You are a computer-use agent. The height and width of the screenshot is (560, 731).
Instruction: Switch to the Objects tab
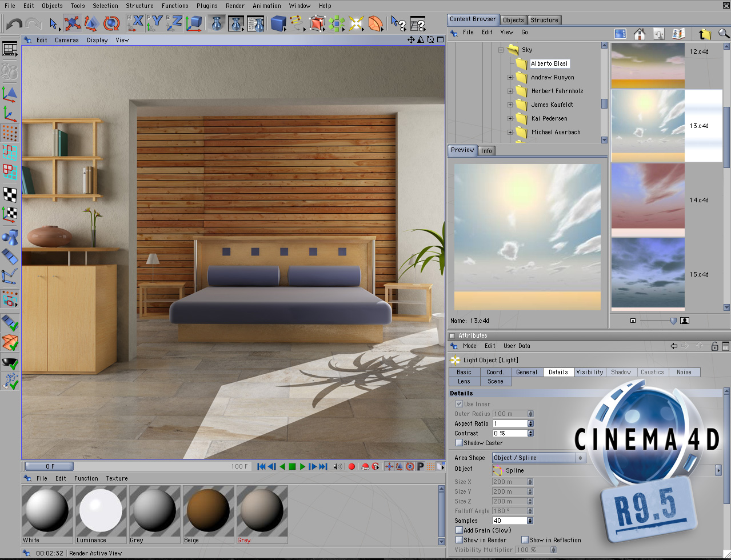tap(513, 20)
